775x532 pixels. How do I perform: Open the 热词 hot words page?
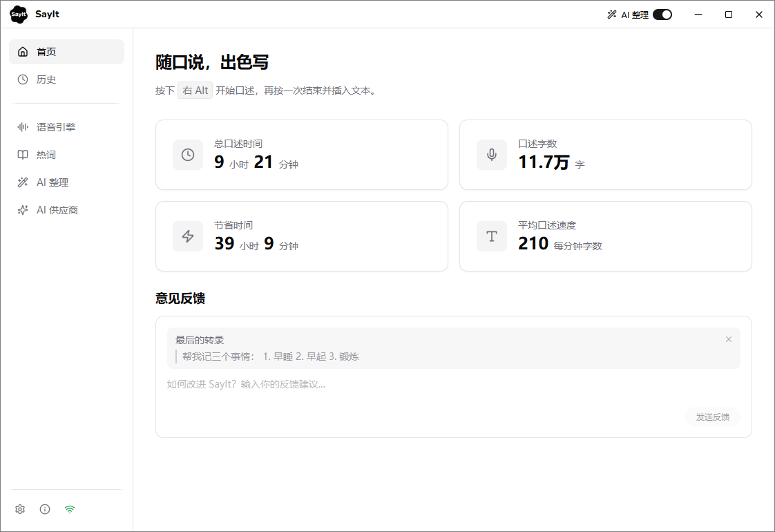[67, 155]
